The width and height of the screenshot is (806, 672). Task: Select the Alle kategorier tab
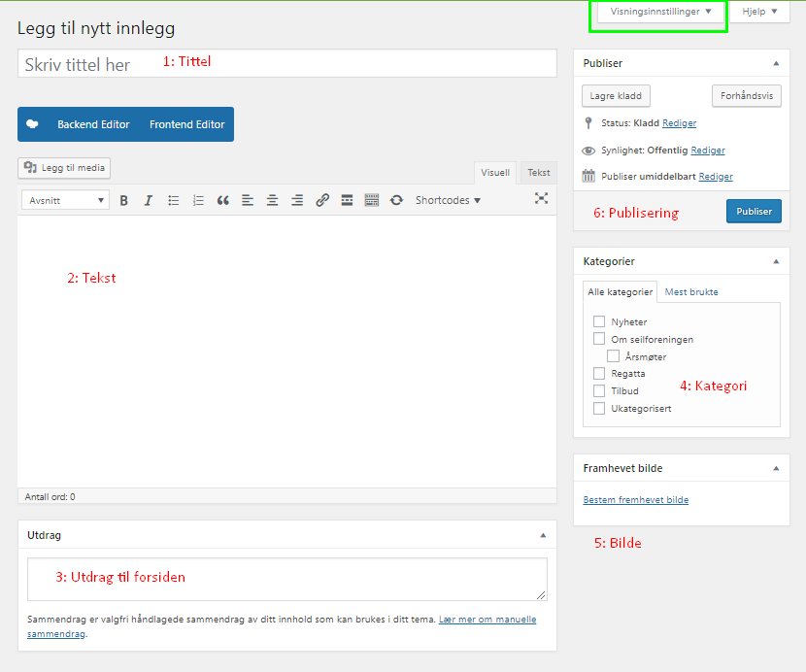tap(620, 292)
